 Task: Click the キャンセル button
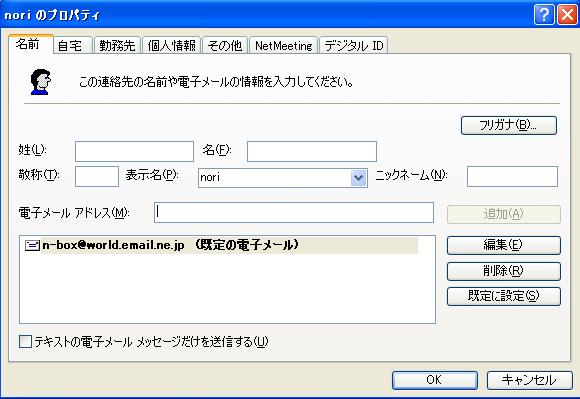(x=530, y=380)
